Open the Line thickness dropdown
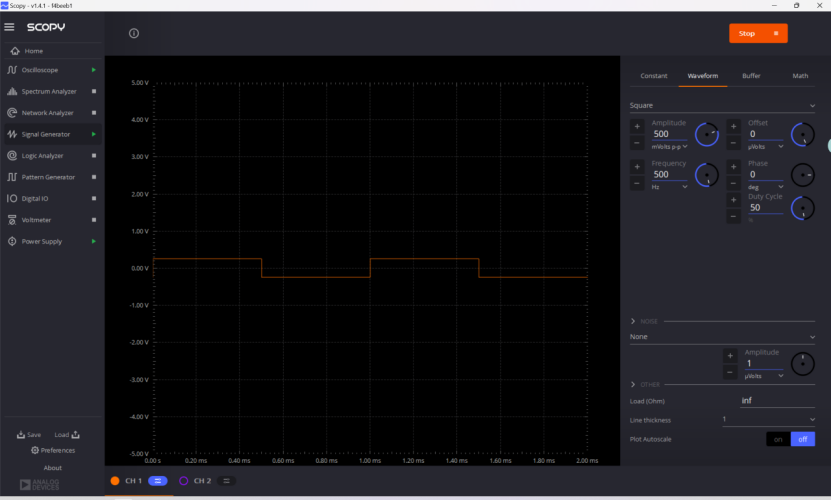Screen dimensions: 831x500 point(768,419)
